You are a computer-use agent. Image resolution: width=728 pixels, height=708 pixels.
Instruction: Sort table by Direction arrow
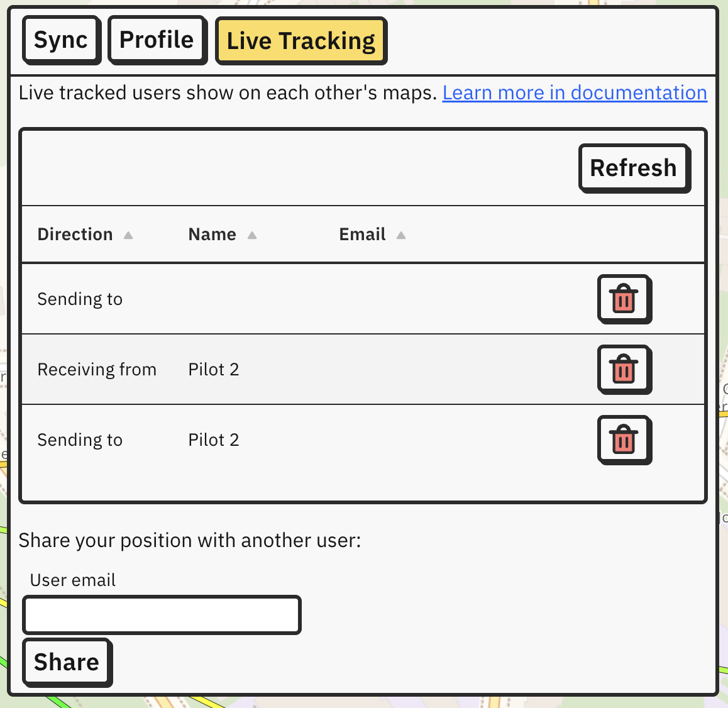pos(128,235)
